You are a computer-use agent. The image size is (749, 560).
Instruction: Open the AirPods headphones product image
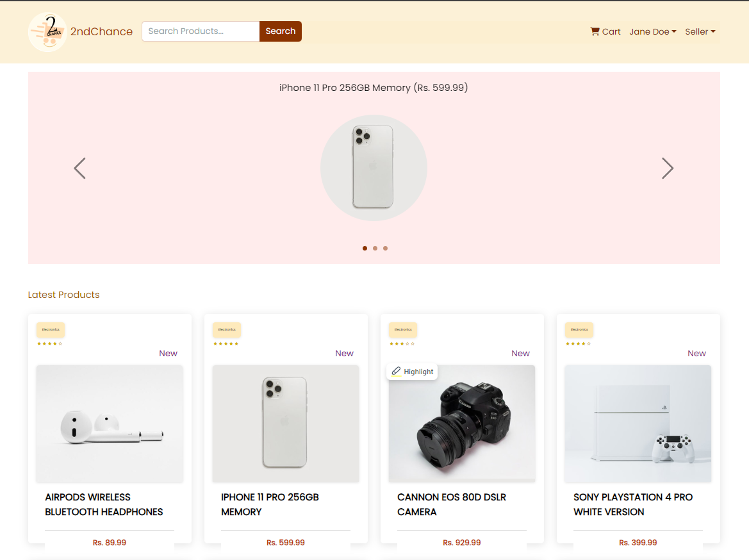click(110, 424)
